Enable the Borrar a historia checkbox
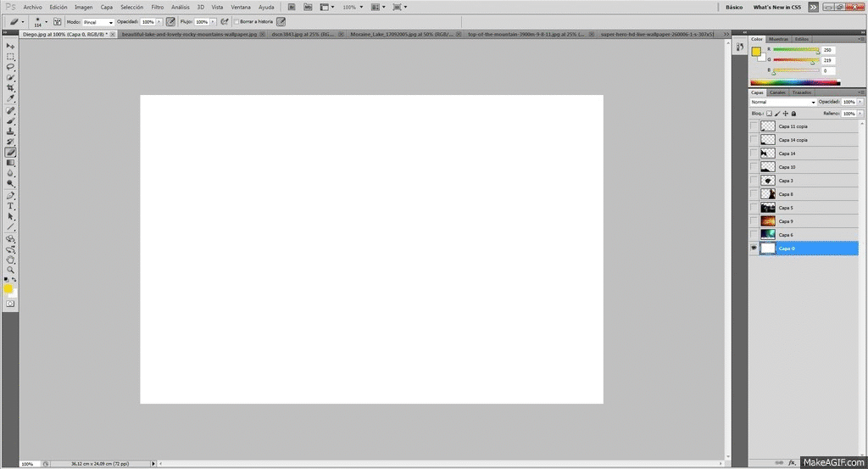 236,21
